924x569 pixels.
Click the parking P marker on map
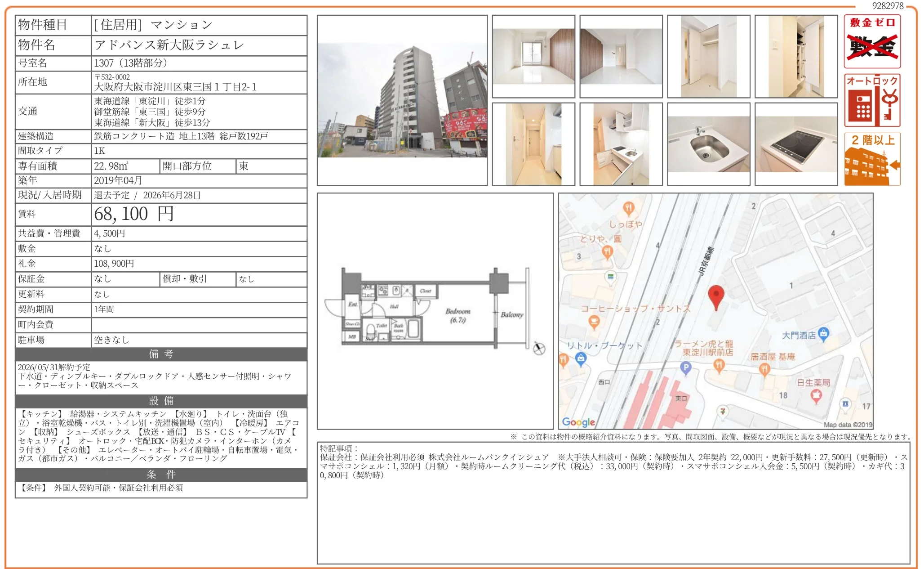pyautogui.click(x=685, y=368)
